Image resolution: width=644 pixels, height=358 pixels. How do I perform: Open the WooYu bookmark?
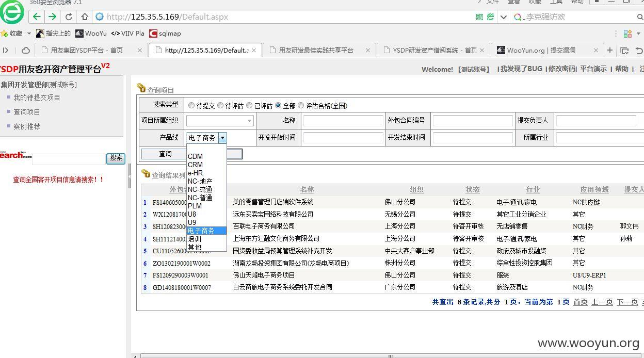[91, 34]
